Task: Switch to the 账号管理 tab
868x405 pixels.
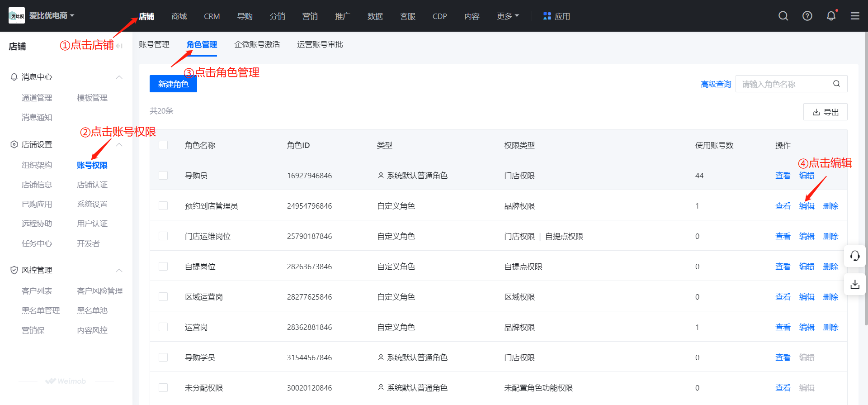Action: coord(154,44)
